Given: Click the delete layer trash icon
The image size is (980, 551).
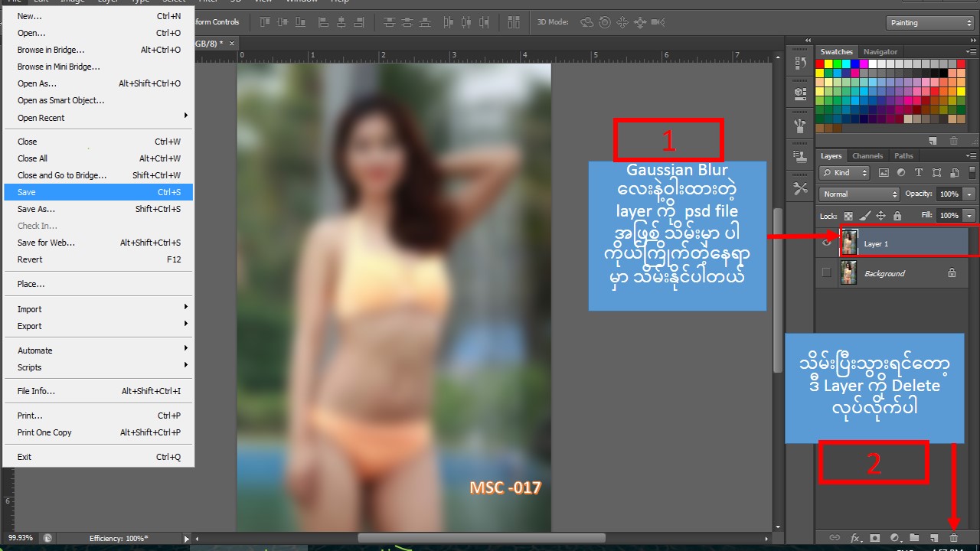Looking at the screenshot, I should click(954, 538).
